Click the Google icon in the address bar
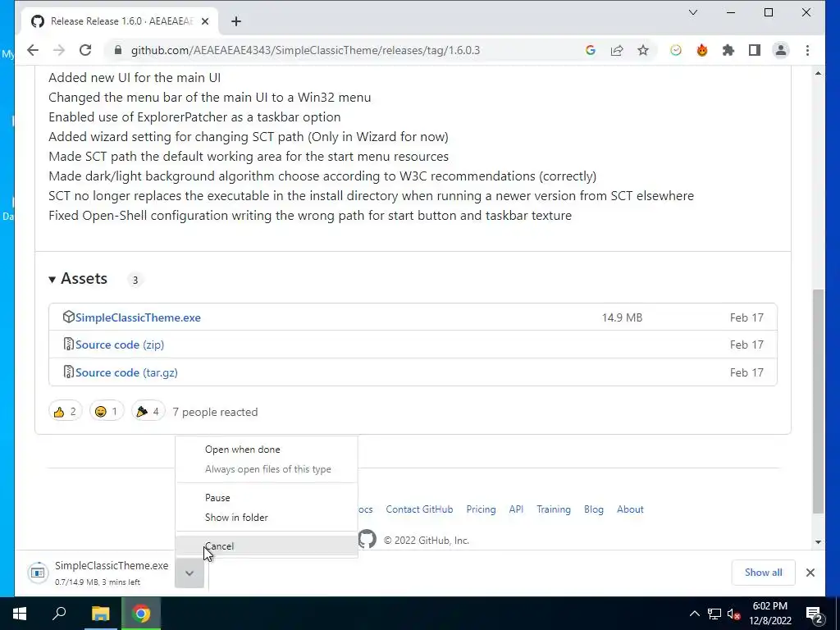Viewport: 840px width, 630px height. (591, 50)
